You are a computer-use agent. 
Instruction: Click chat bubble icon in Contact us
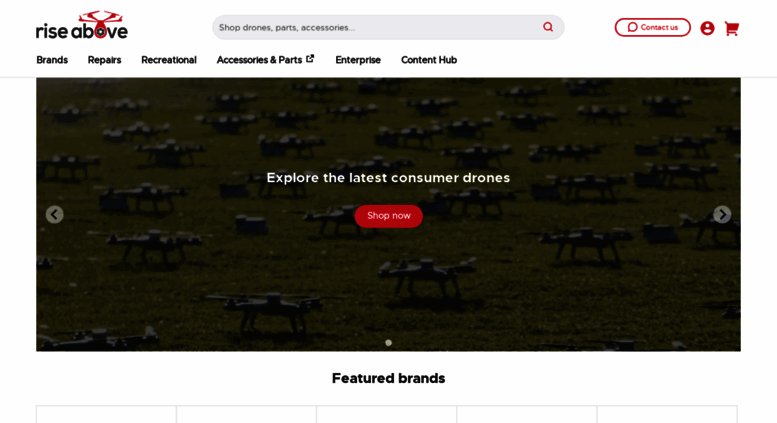click(632, 27)
